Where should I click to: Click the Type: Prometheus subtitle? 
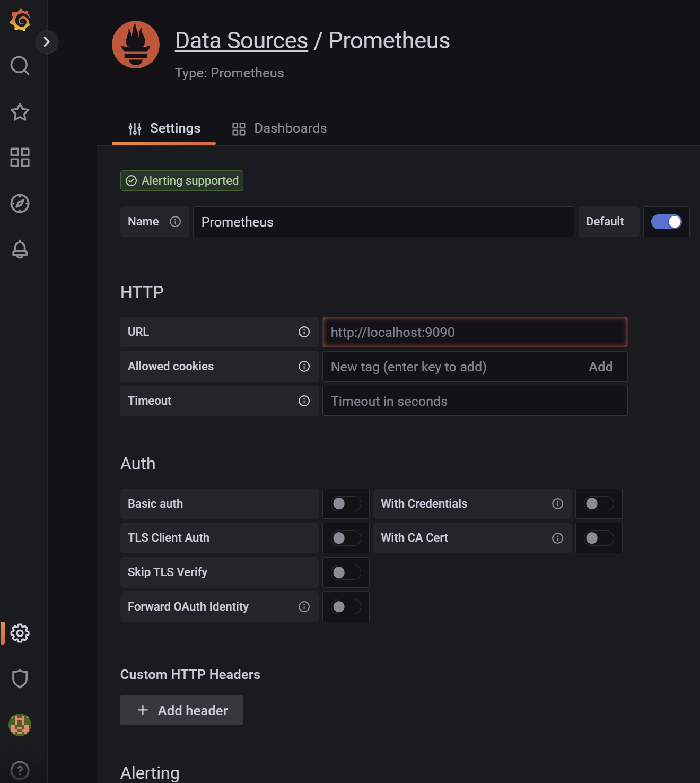[x=230, y=73]
